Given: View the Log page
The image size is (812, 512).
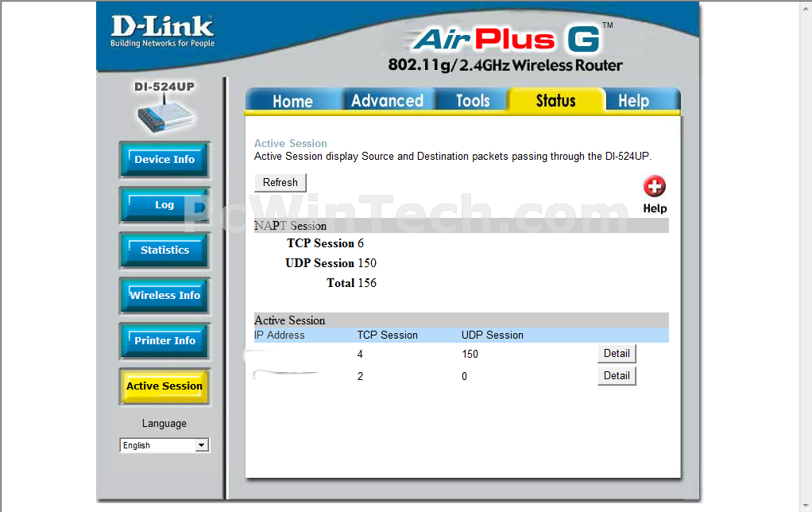Looking at the screenshot, I should pos(164,204).
